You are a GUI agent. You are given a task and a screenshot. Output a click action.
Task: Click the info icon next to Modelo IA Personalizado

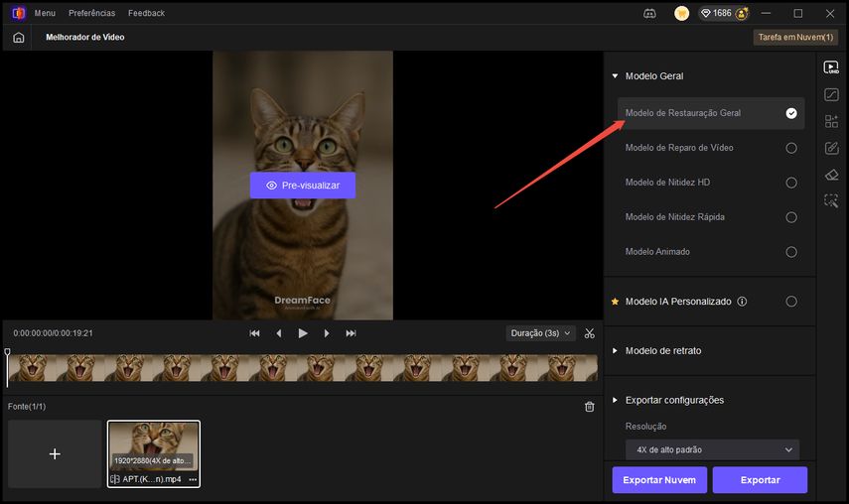click(743, 302)
